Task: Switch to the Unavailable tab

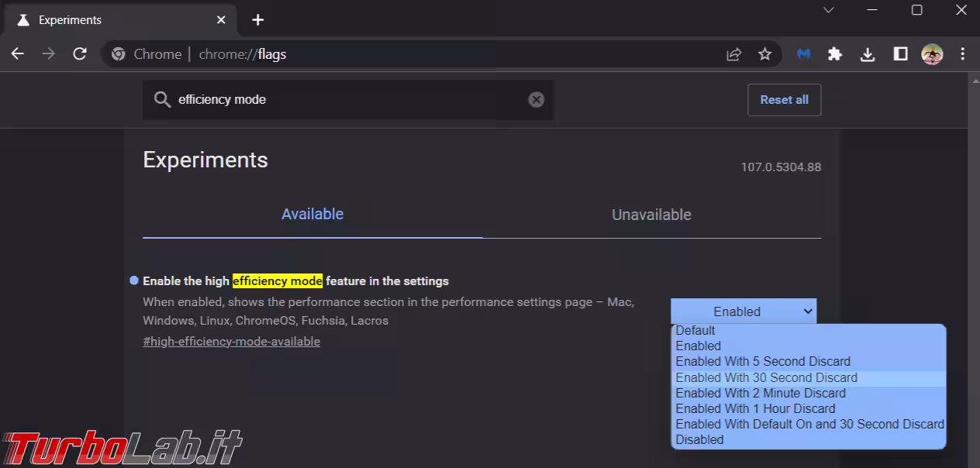Action: 651,215
